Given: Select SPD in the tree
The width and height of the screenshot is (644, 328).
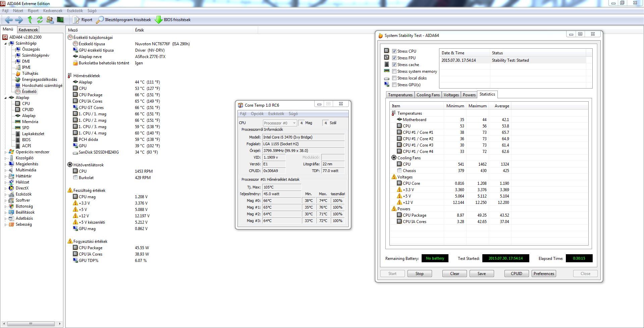Looking at the screenshot, I should click(x=25, y=128).
